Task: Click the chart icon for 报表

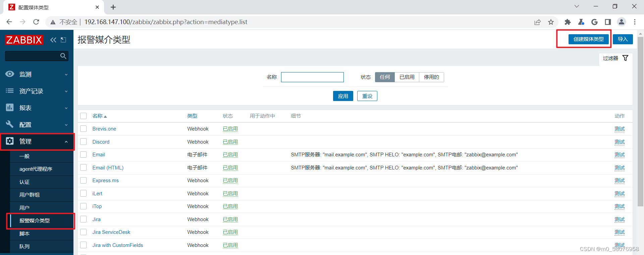Action: click(10, 107)
